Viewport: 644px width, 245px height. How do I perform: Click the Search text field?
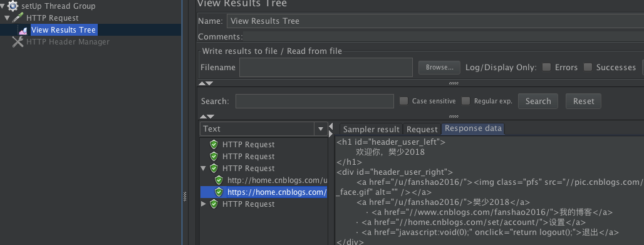[314, 101]
